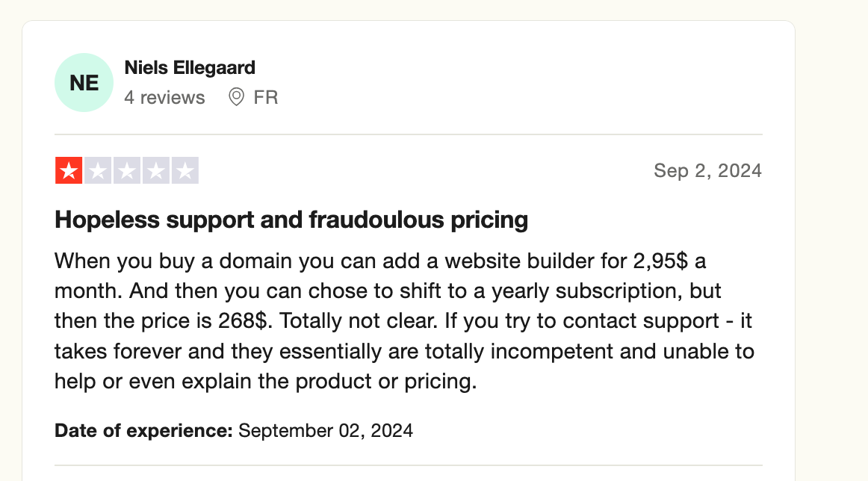Viewport: 868px width, 481px height.
Task: Click the FR country label
Action: (266, 97)
